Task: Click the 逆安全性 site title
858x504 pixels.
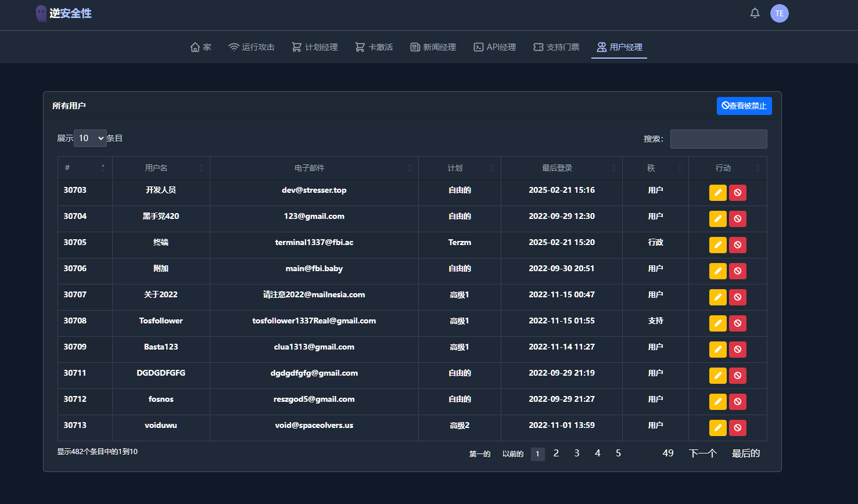Action: pyautogui.click(x=70, y=13)
